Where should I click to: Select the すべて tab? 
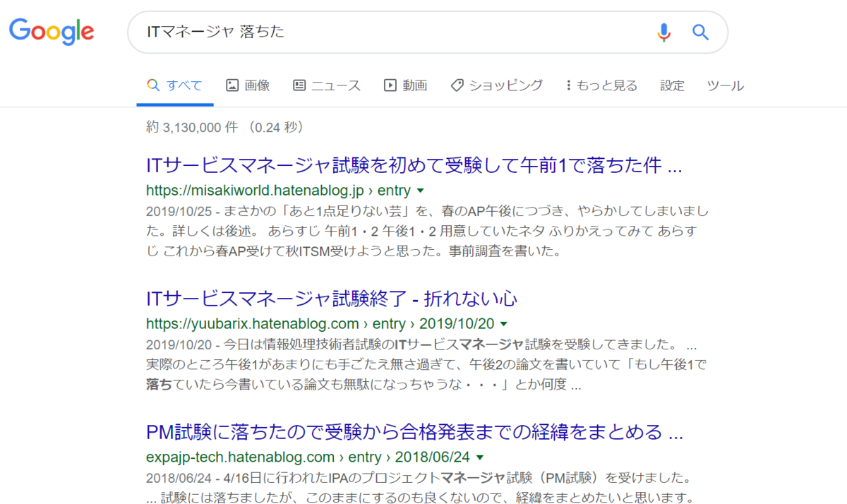tap(175, 85)
